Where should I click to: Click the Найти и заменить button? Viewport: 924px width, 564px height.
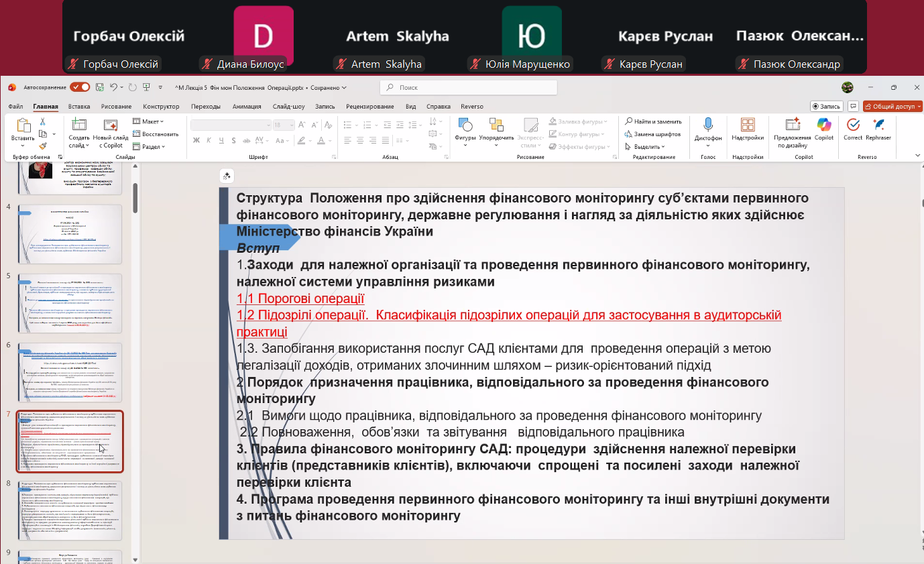(x=653, y=121)
